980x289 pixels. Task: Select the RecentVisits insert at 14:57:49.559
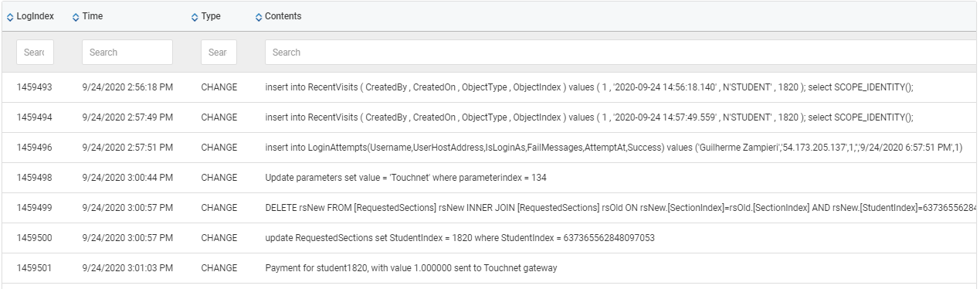pos(589,117)
